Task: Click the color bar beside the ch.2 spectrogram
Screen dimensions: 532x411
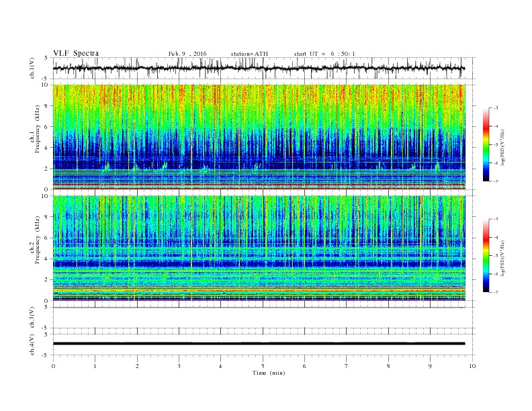Action: [x=486, y=255]
